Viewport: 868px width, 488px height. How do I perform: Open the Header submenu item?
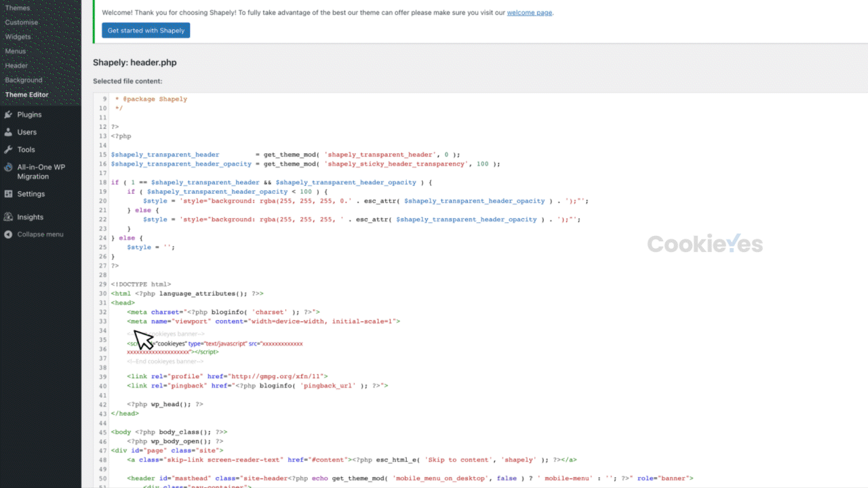tap(17, 66)
